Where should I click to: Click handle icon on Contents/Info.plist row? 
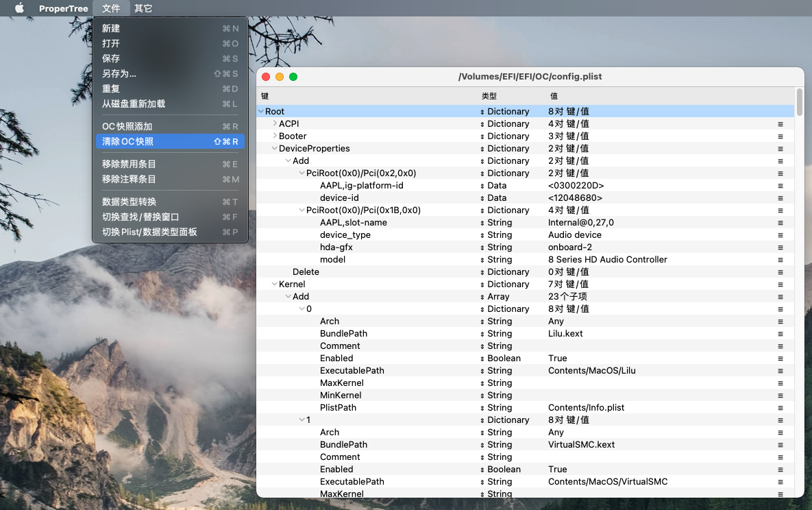click(x=780, y=408)
